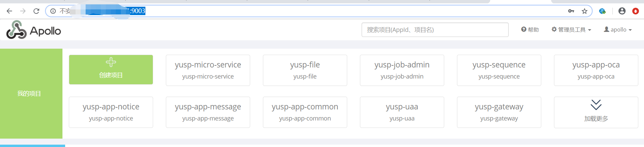Viewport: 644px width, 147px height.
Task: Open the yusp-uaa project card
Action: click(x=402, y=112)
